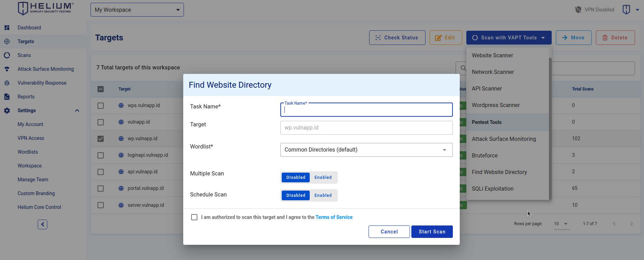Click the Dashboard grid icon in the sidebar

(x=7, y=28)
